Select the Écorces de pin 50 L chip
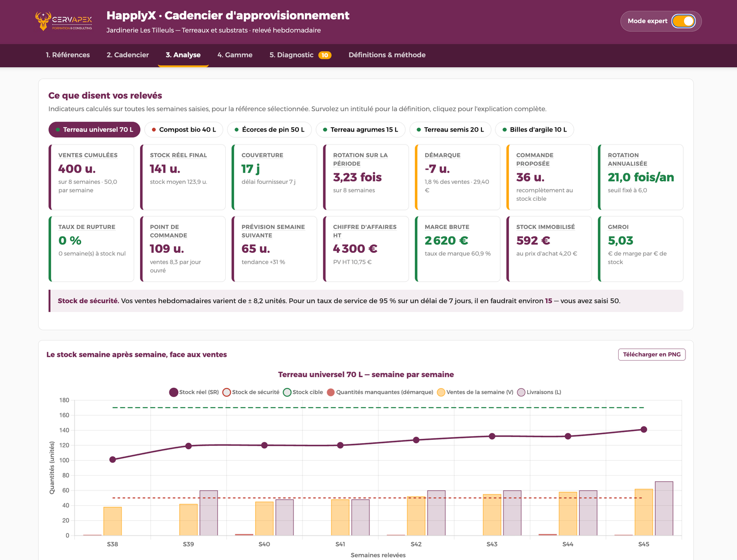The width and height of the screenshot is (737, 560). (x=269, y=130)
